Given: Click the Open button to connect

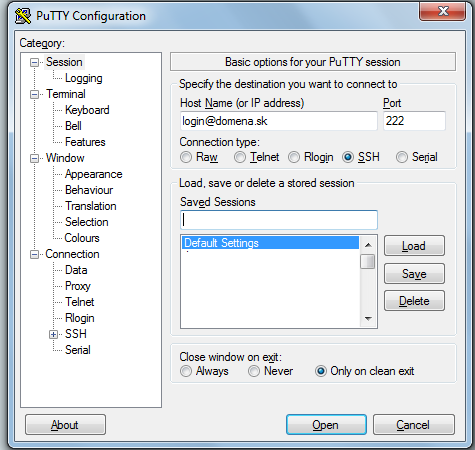Looking at the screenshot, I should tap(326, 425).
